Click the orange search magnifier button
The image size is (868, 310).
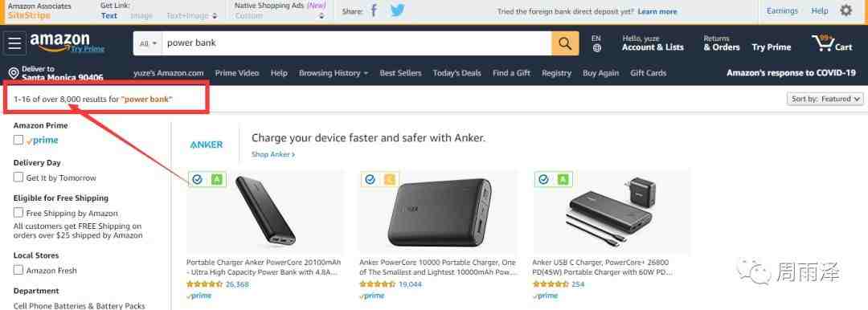(x=565, y=43)
